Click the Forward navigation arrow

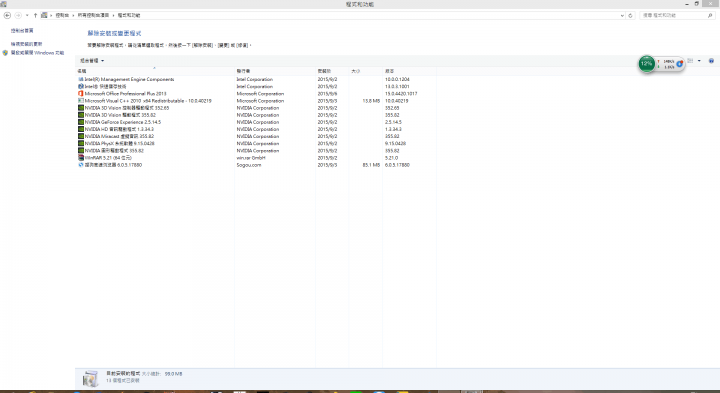(x=18, y=15)
